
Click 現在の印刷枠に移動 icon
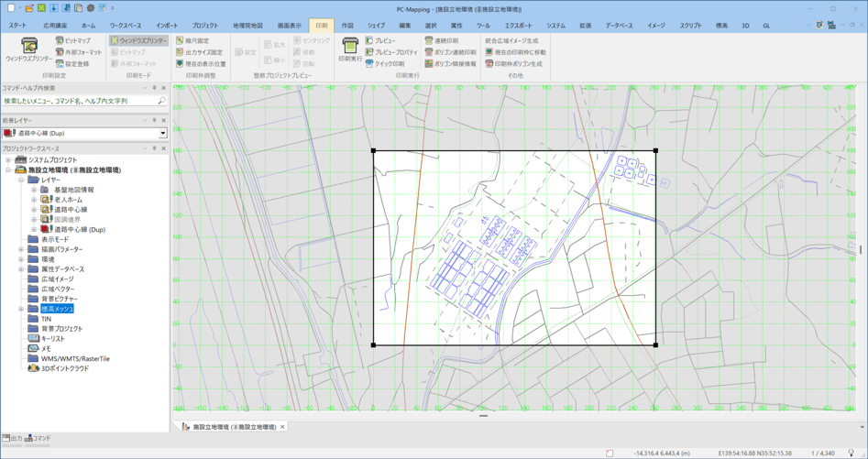tap(519, 52)
